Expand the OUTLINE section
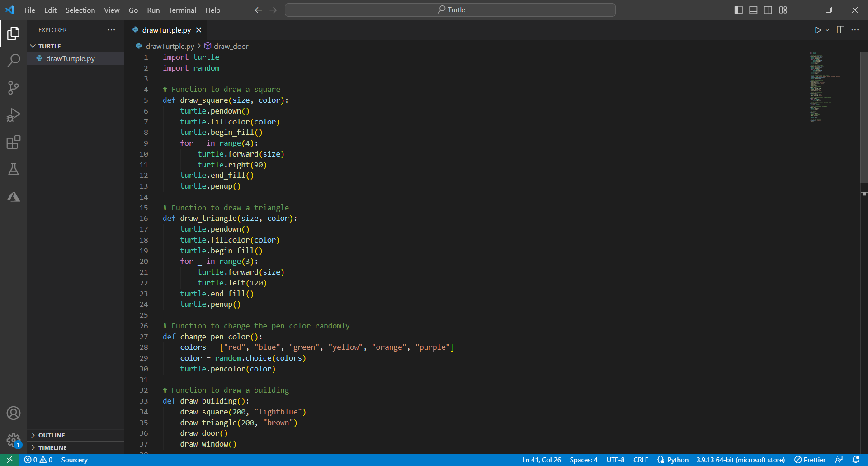868x466 pixels. pos(52,435)
